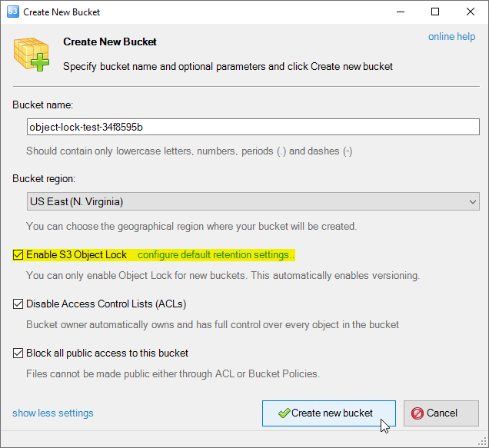Click 'Bucket owner automatically owns' description text

click(212, 324)
